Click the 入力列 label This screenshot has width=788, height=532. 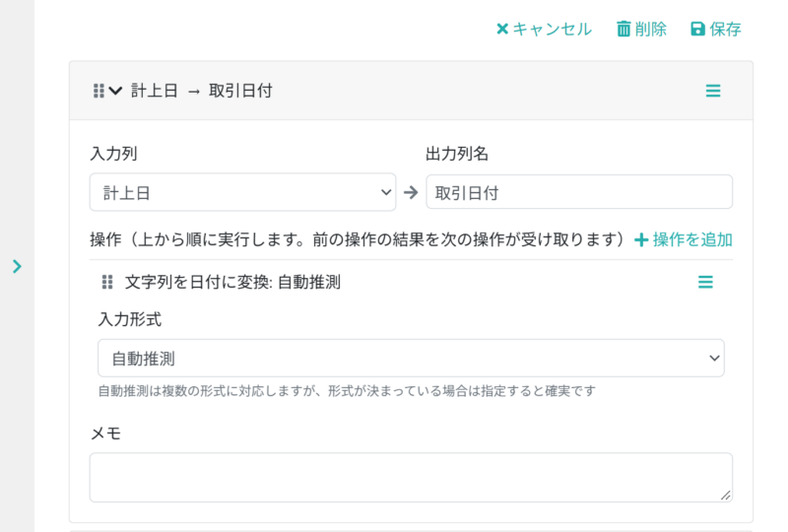coord(113,154)
